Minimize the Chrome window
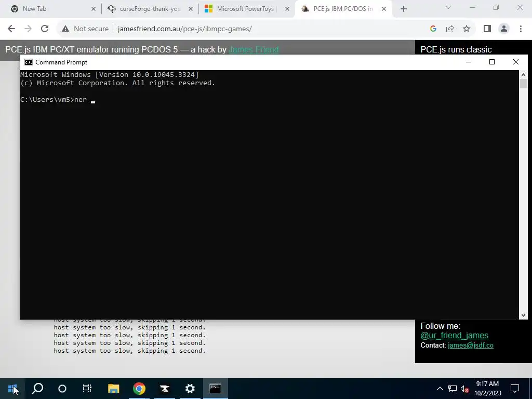 tap(472, 7)
